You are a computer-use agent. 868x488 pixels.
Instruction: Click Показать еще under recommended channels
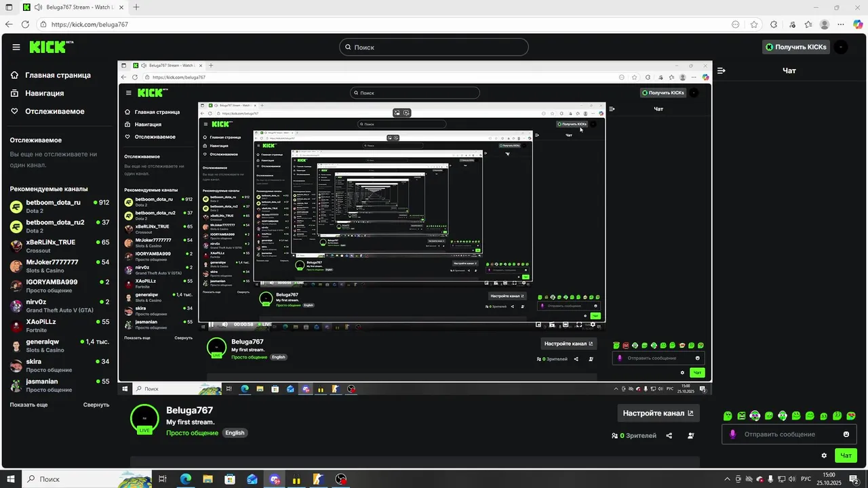[28, 405]
